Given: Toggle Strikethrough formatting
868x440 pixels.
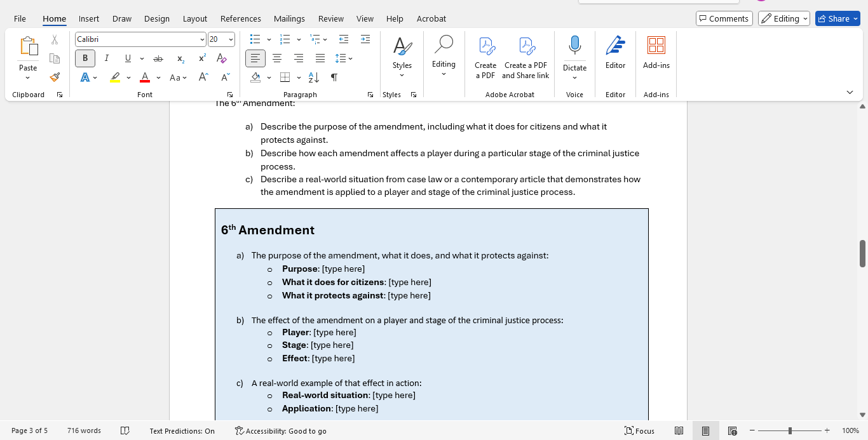Looking at the screenshot, I should click(158, 58).
